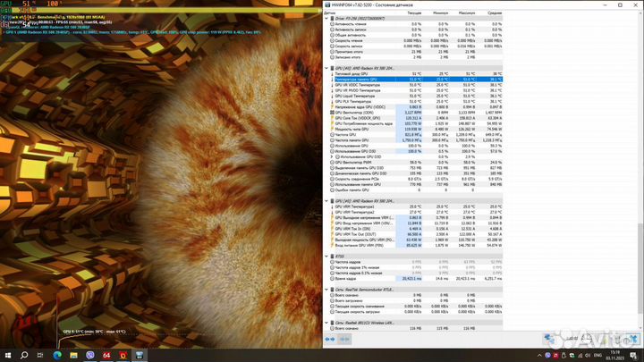
Task: Open Task View from the taskbar
Action: tap(40, 355)
